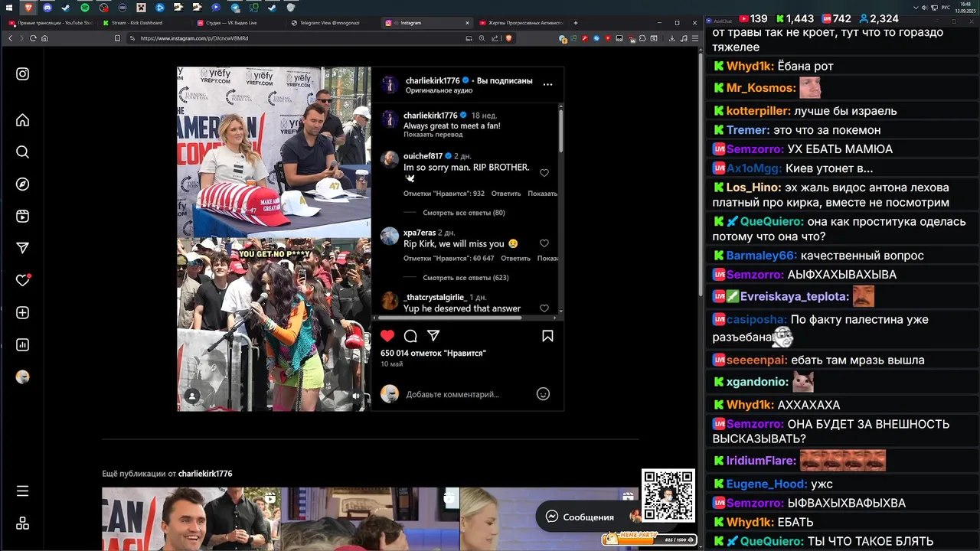Open a new browser tab
The height and width of the screenshot is (551, 980).
click(576, 23)
